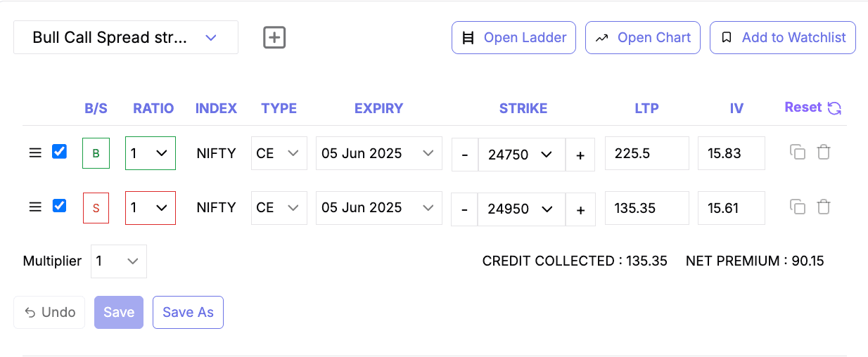Delete the 24950 strike leg
Viewport: 868px width, 357px height.
pyautogui.click(x=824, y=207)
